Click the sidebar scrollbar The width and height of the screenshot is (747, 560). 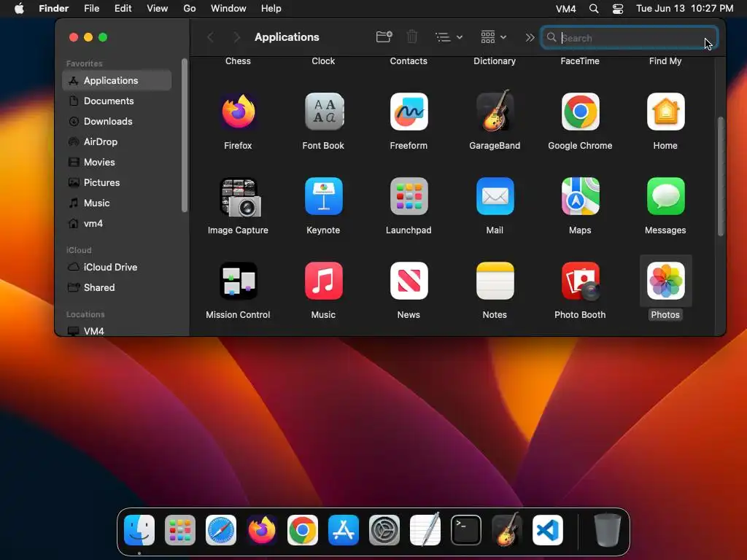click(185, 135)
